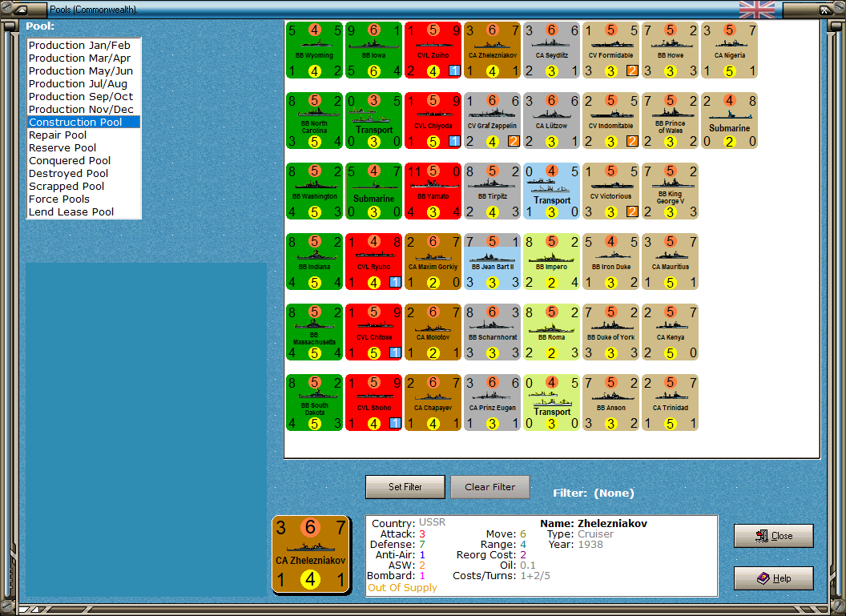Select the CV Victorious counter

click(x=611, y=191)
